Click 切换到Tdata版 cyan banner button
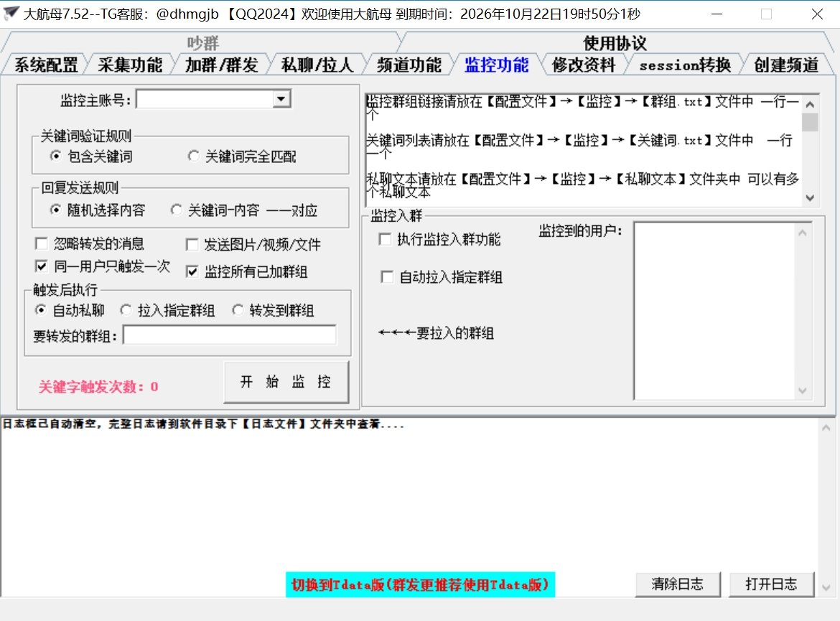This screenshot has width=840, height=621. (x=420, y=584)
